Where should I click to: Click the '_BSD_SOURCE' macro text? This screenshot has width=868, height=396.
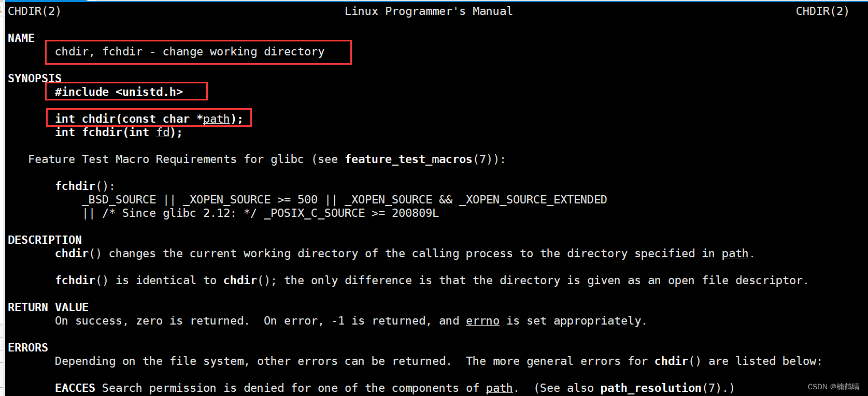click(119, 200)
